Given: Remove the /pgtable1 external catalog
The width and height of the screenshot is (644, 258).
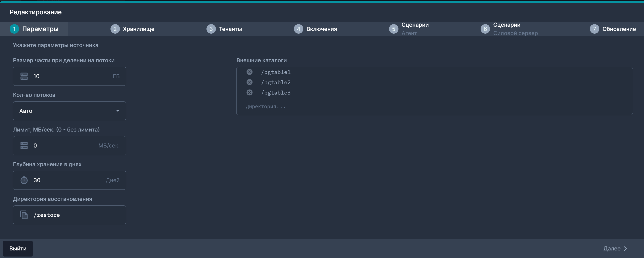Looking at the screenshot, I should click(249, 72).
